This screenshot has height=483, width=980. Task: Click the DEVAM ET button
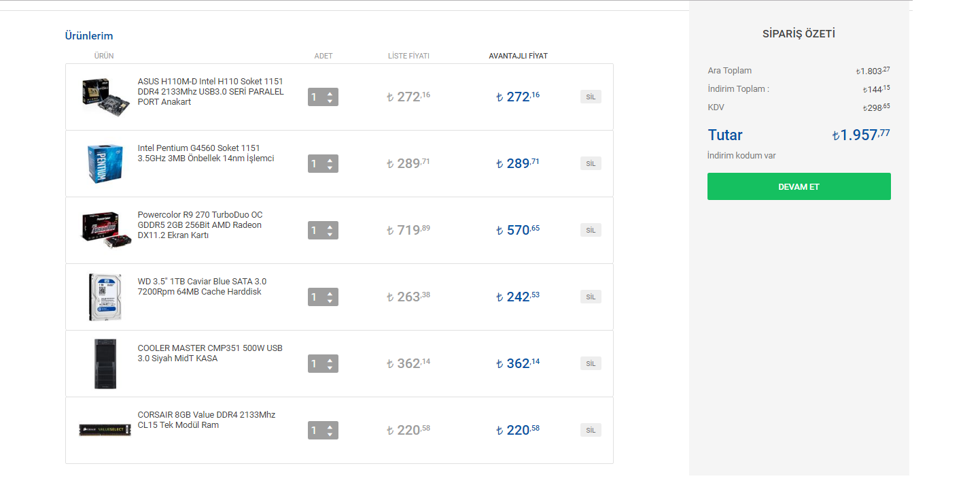pos(799,186)
